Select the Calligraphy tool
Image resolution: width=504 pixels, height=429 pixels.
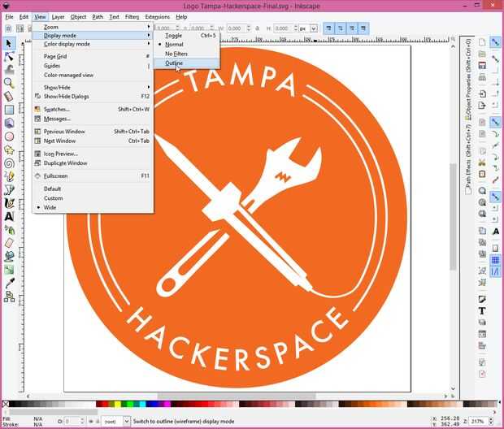[9, 203]
